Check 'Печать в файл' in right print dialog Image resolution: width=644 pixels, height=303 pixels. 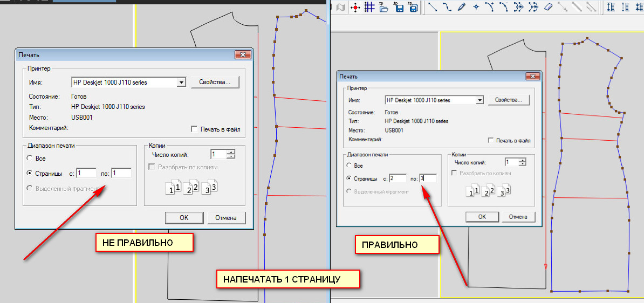pos(490,141)
